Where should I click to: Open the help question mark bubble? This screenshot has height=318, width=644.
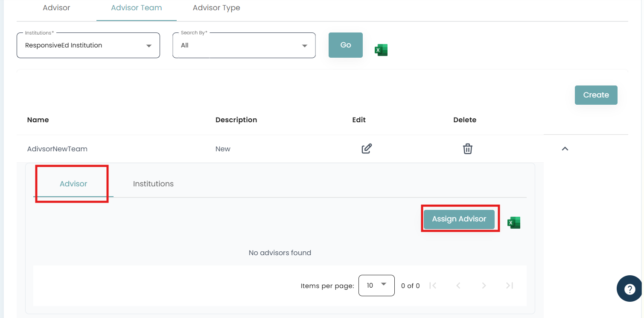click(x=629, y=289)
